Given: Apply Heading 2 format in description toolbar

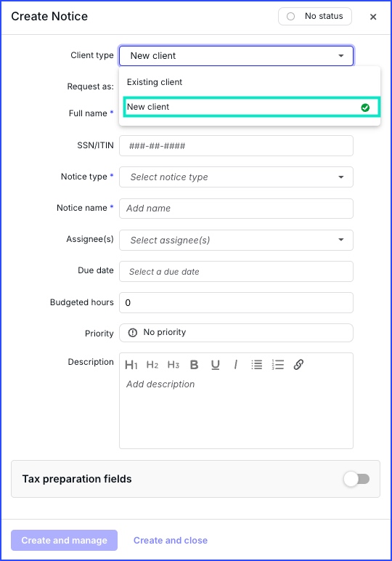Looking at the screenshot, I should [152, 365].
